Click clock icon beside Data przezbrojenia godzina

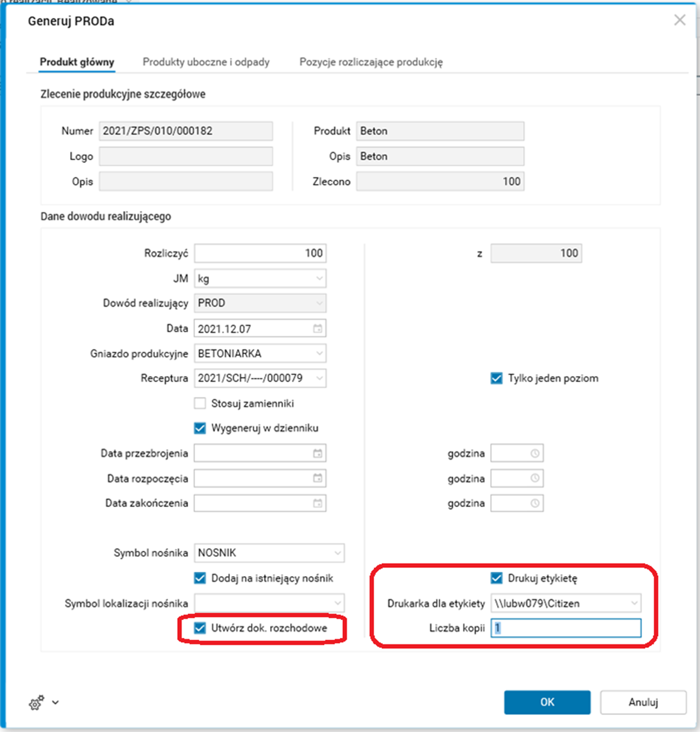click(535, 454)
